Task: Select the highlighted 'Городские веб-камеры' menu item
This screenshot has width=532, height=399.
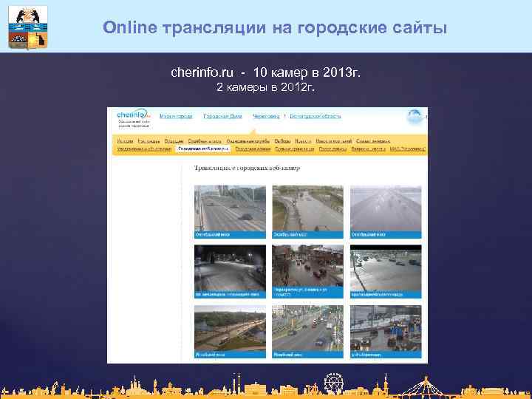Action: click(203, 149)
